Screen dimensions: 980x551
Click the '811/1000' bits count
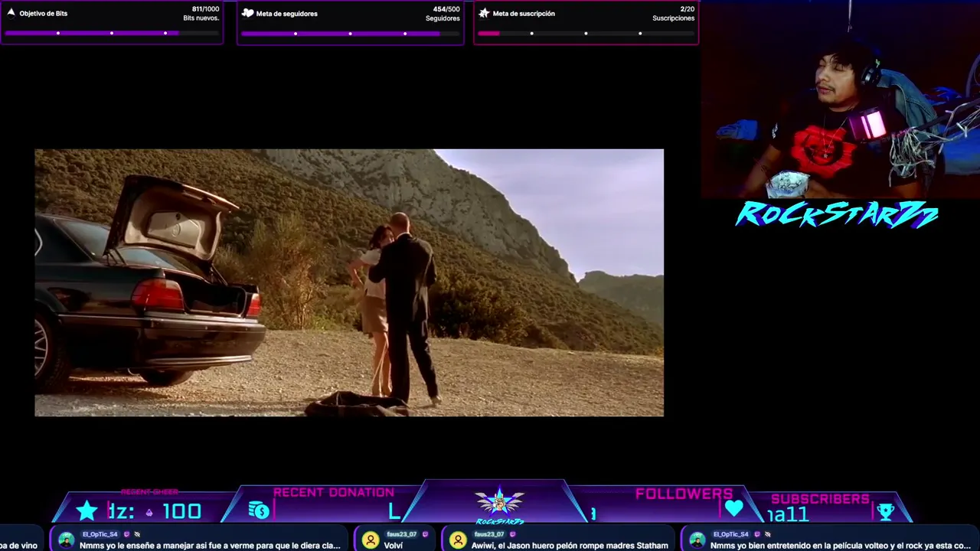point(205,9)
